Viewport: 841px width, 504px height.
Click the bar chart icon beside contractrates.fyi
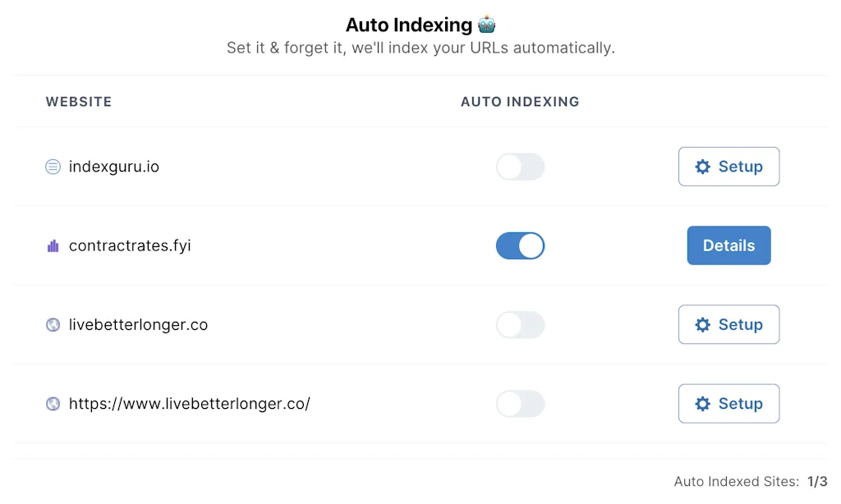(53, 245)
